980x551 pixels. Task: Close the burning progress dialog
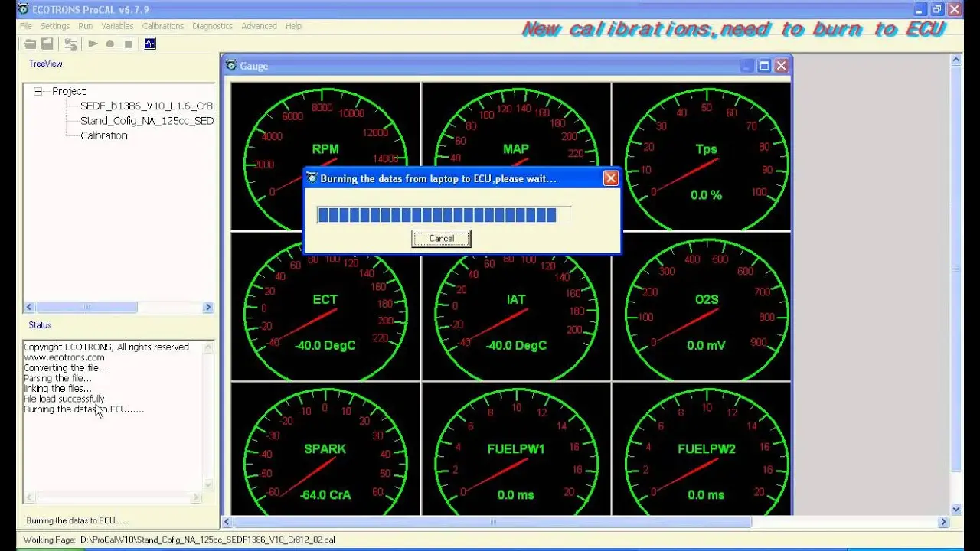point(610,178)
